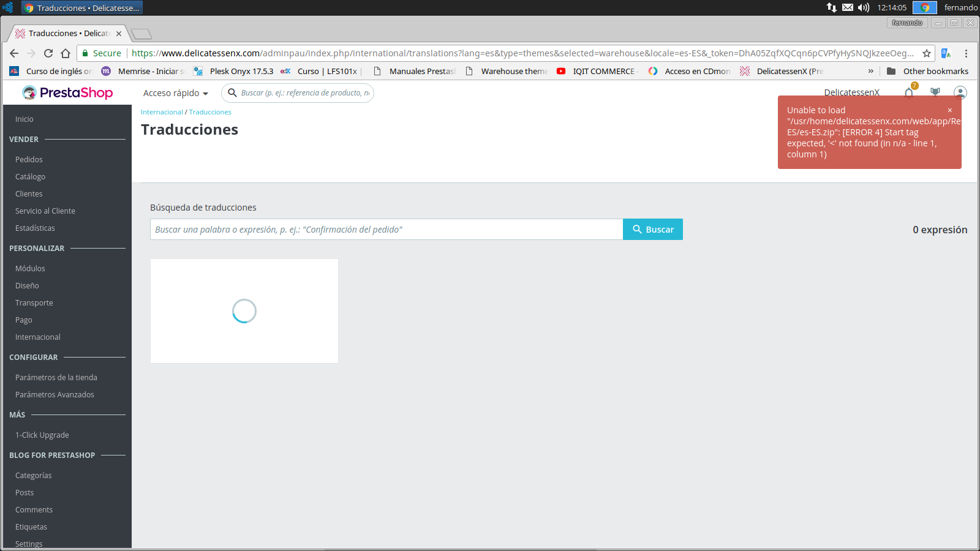Click the trophy icon in header

935,92
